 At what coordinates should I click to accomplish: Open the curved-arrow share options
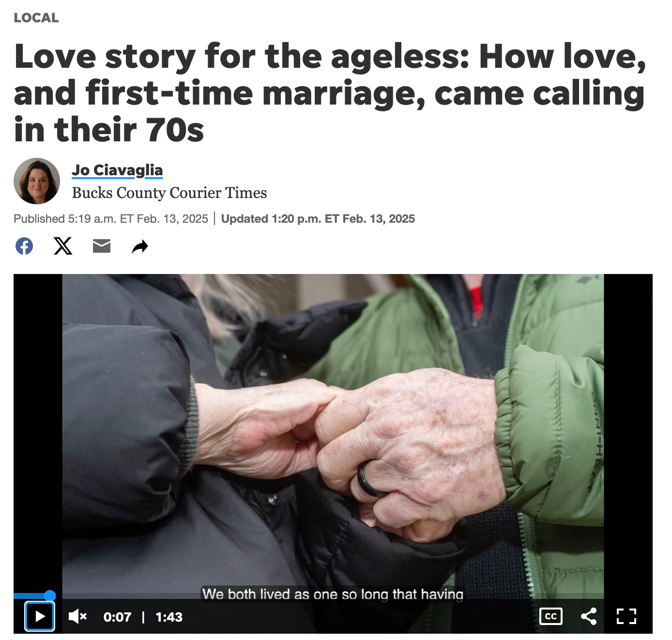(x=140, y=247)
